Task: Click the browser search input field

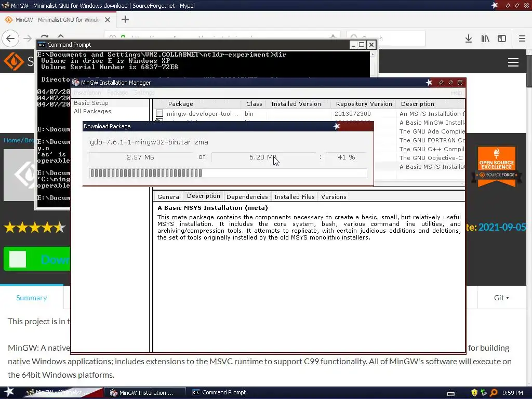Action: click(385, 38)
